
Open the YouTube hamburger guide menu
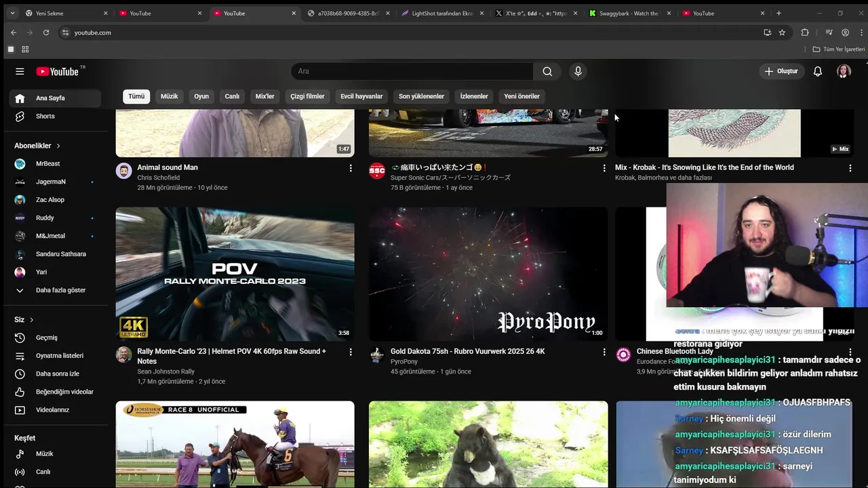tap(20, 71)
